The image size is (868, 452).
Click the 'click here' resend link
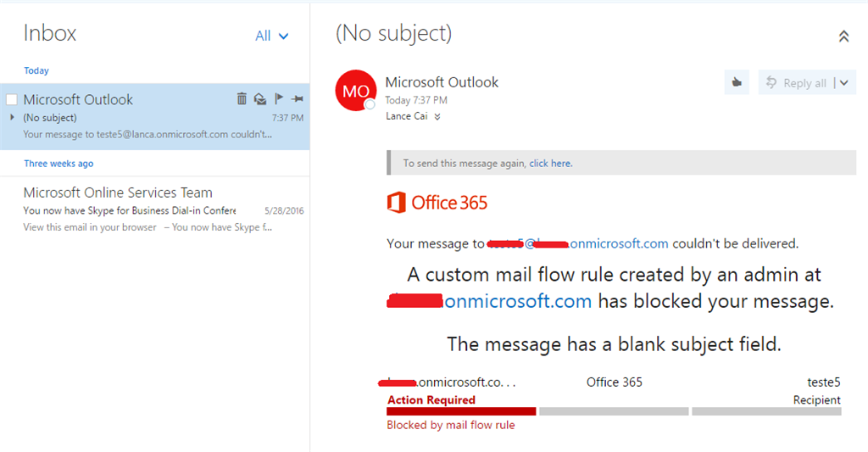point(550,163)
